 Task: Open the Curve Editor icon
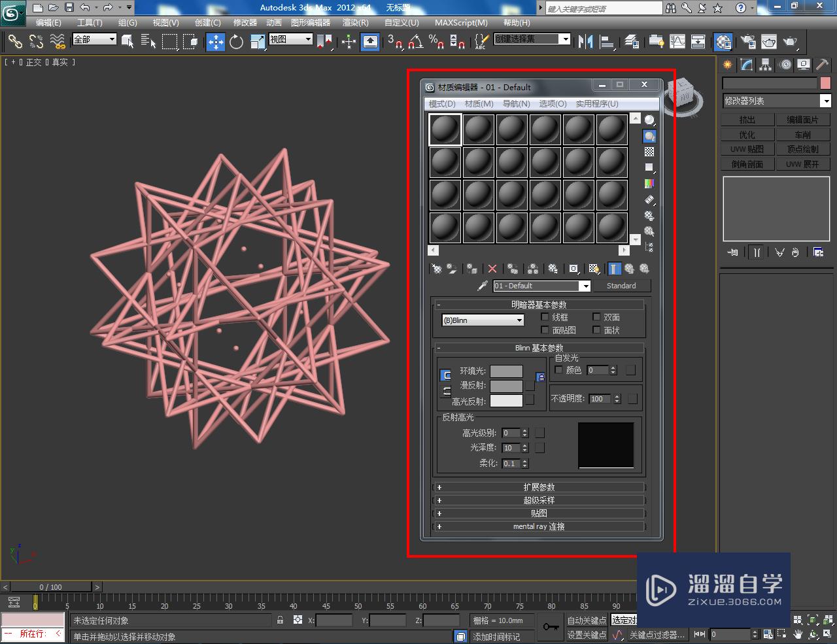[x=677, y=42]
